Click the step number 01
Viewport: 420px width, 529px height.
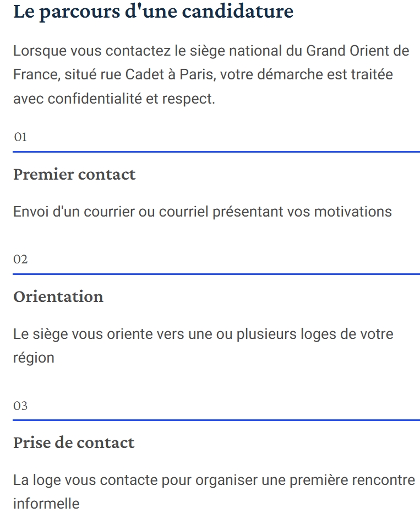click(20, 137)
